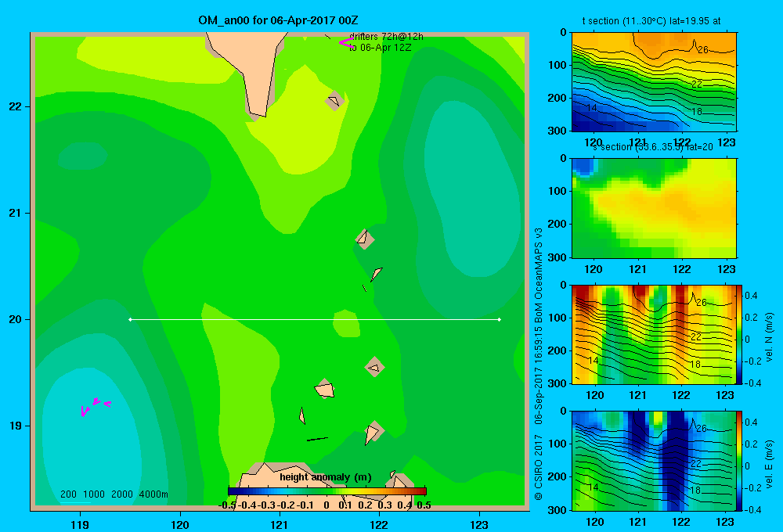Click the small island near 22°N 121.5°E
This screenshot has width=783, height=532.
[x=334, y=101]
